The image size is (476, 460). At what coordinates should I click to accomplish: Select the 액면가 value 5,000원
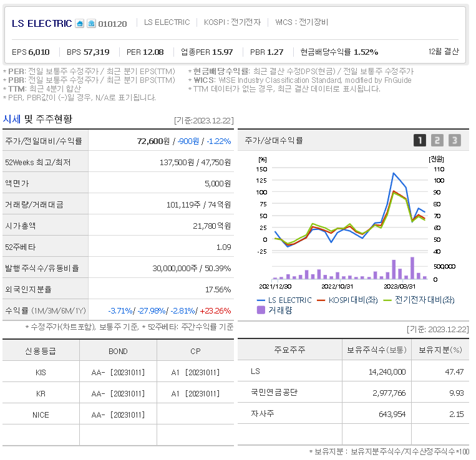pyautogui.click(x=218, y=184)
